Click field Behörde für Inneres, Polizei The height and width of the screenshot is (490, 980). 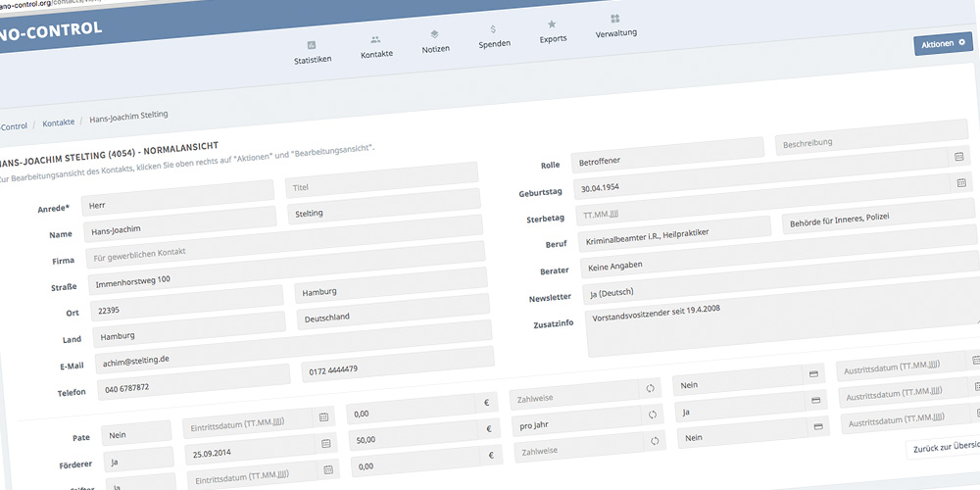tap(879, 215)
